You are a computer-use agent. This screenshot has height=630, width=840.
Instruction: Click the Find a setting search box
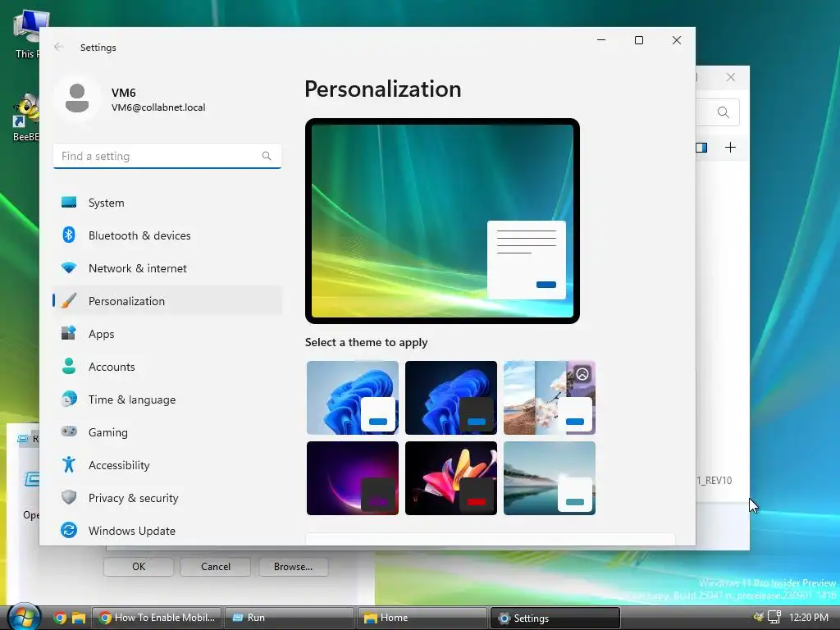[167, 156]
